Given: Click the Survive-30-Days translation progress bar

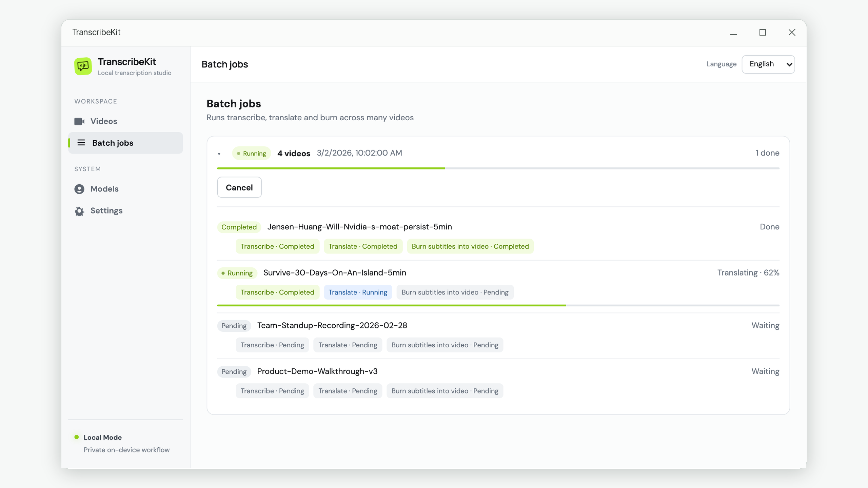Looking at the screenshot, I should pos(498,305).
